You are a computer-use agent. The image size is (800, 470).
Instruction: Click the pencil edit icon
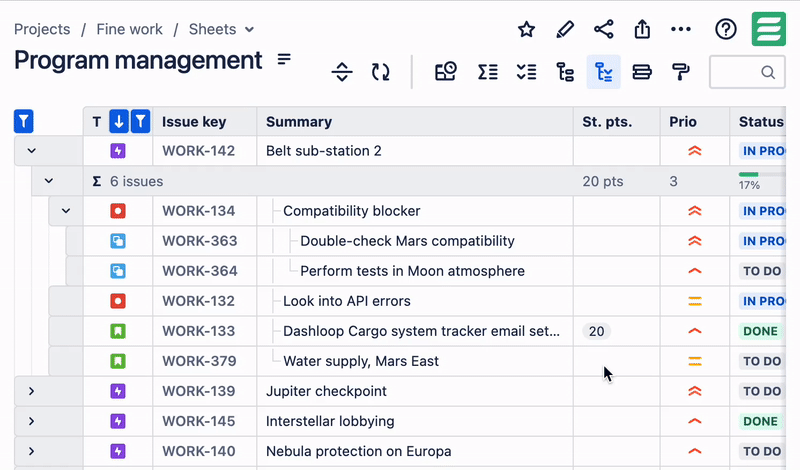(x=565, y=29)
